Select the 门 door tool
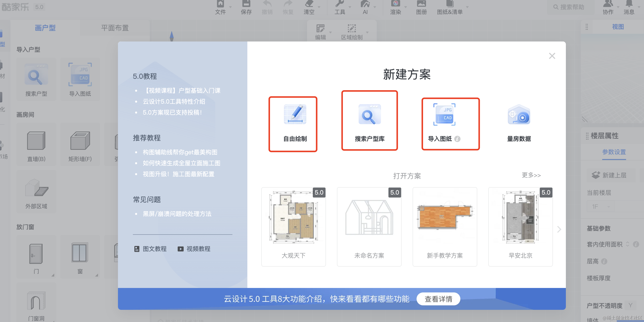The width and height of the screenshot is (644, 322). pyautogui.click(x=36, y=257)
